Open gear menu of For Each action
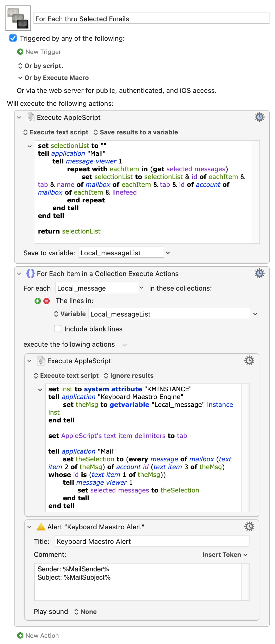 (259, 273)
